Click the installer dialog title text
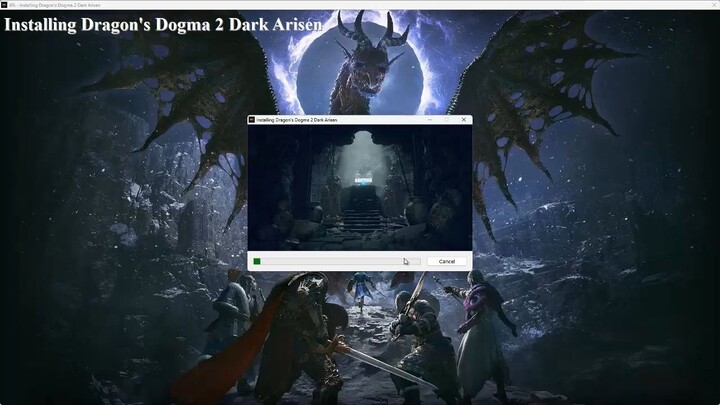Screen dimensions: 720x405 [x=297, y=120]
